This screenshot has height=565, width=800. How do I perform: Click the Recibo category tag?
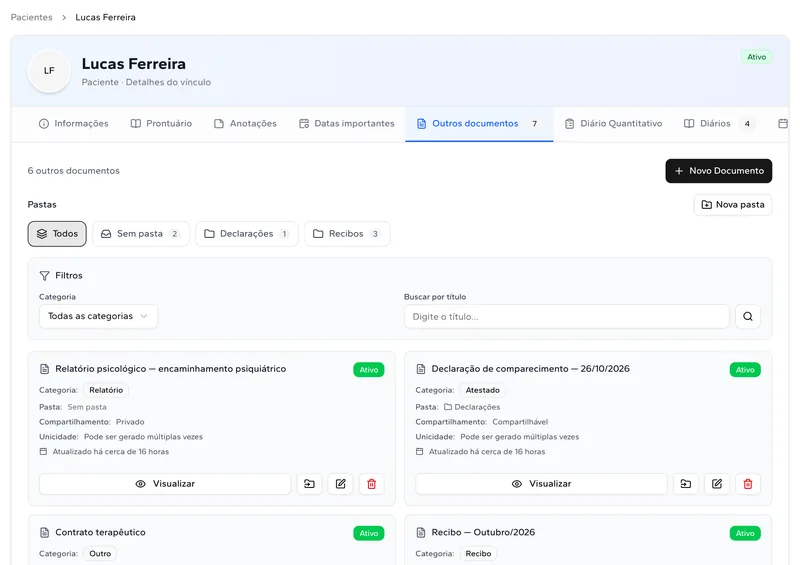click(478, 554)
